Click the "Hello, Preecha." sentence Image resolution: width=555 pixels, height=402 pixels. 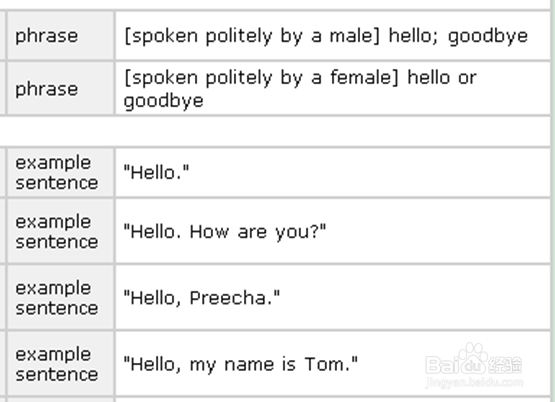pos(202,298)
